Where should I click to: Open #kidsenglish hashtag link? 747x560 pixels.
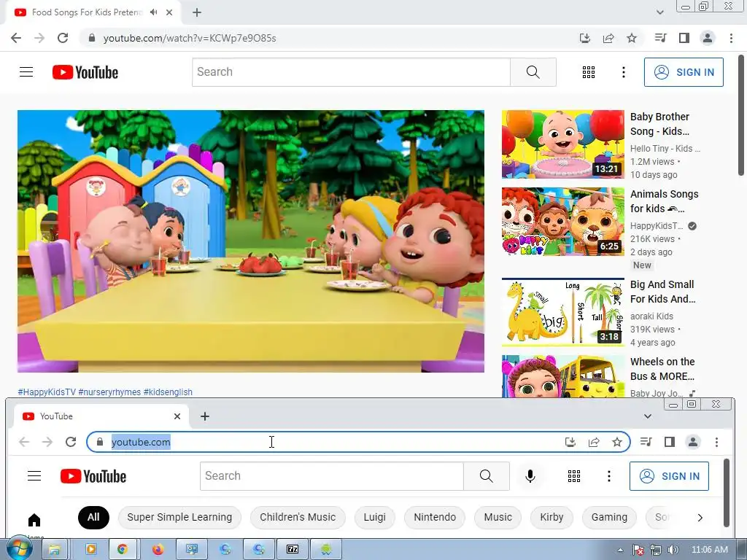tap(168, 392)
